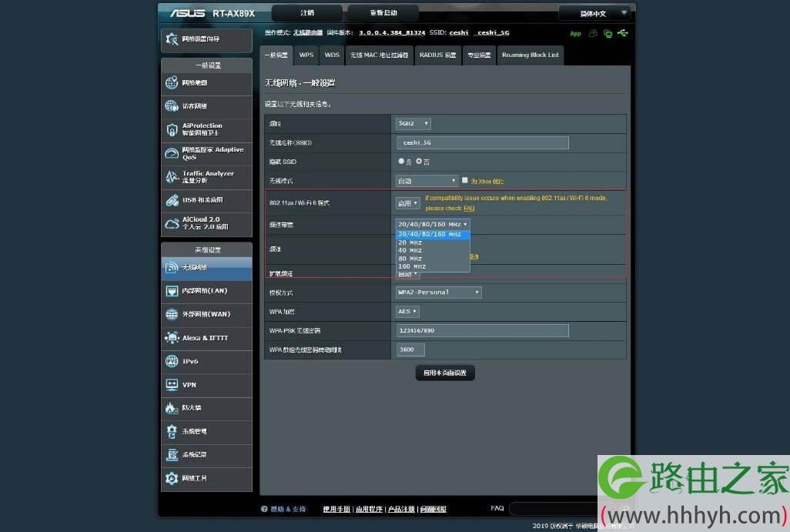The width and height of the screenshot is (790, 532).
Task: Open the Traffic Analyzer icon
Action: (x=172, y=176)
